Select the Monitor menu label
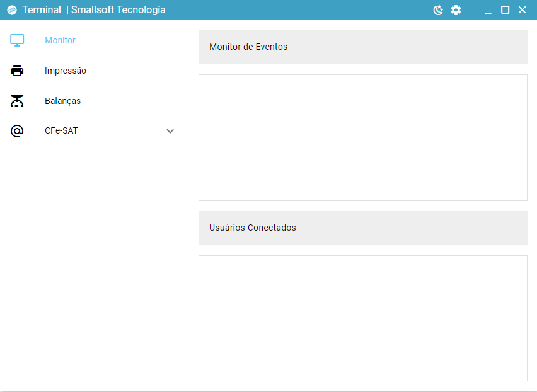 tap(60, 40)
